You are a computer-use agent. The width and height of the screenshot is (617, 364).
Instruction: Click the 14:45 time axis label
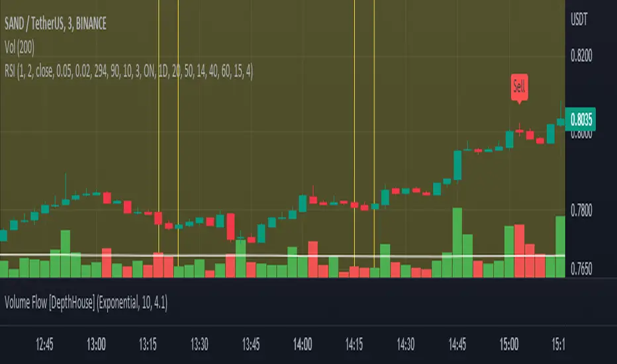pyautogui.click(x=457, y=344)
